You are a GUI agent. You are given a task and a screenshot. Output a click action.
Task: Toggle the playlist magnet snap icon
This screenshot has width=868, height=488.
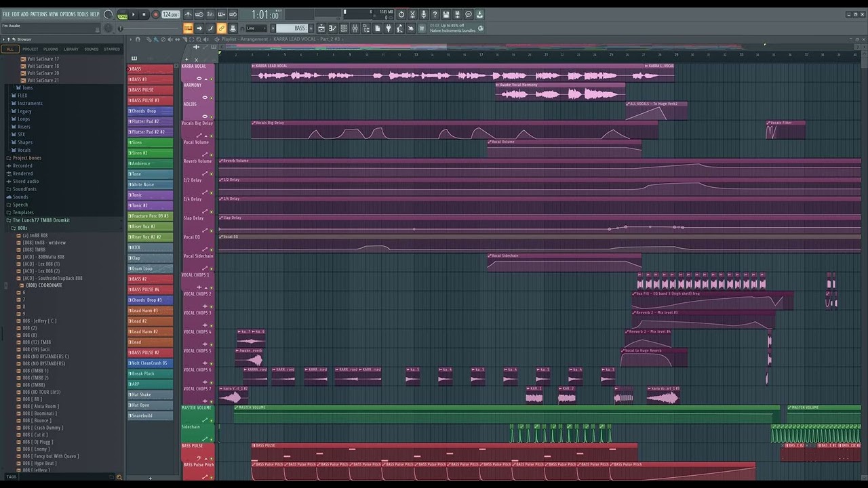click(x=138, y=39)
